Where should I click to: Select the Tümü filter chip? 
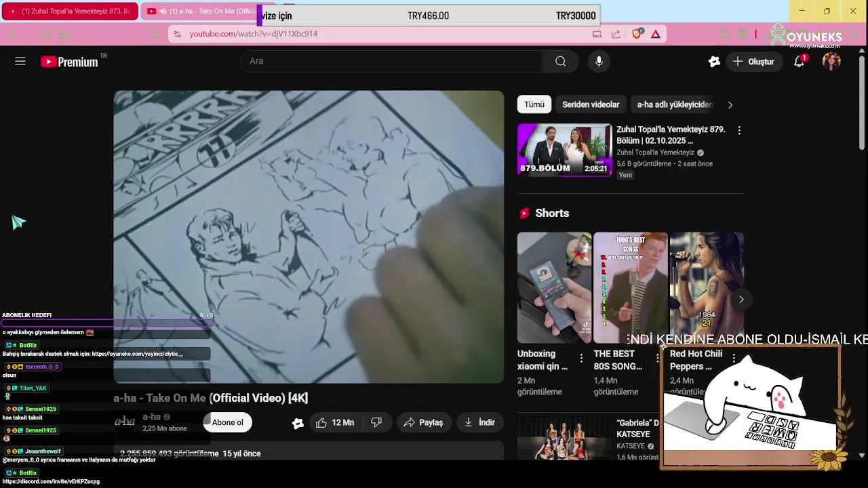tap(534, 104)
